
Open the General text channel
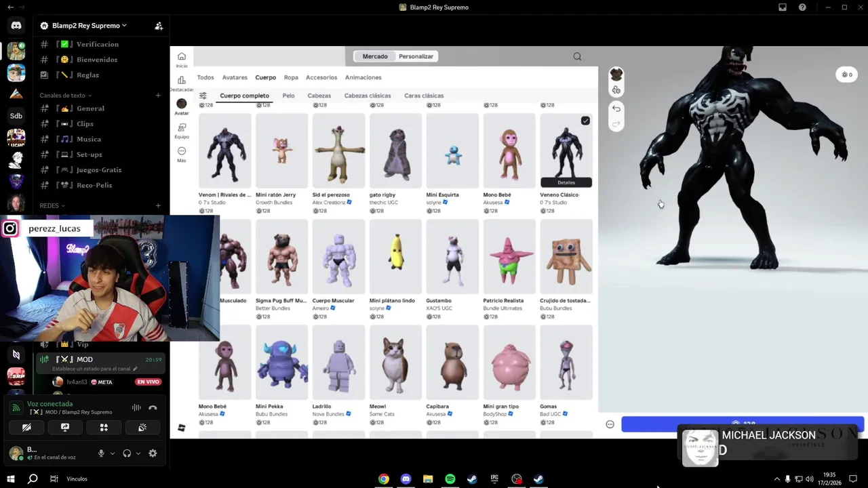coord(100,108)
